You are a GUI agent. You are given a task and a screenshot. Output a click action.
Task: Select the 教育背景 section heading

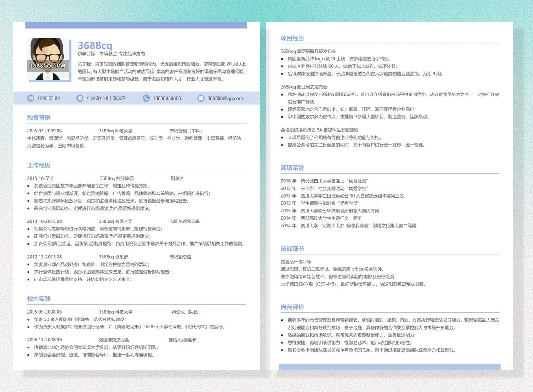[39, 118]
